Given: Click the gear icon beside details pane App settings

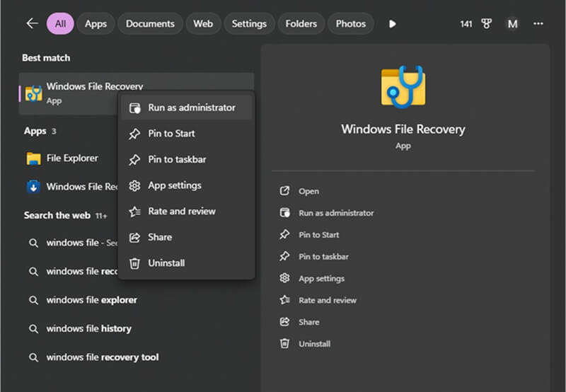Looking at the screenshot, I should click(x=284, y=278).
